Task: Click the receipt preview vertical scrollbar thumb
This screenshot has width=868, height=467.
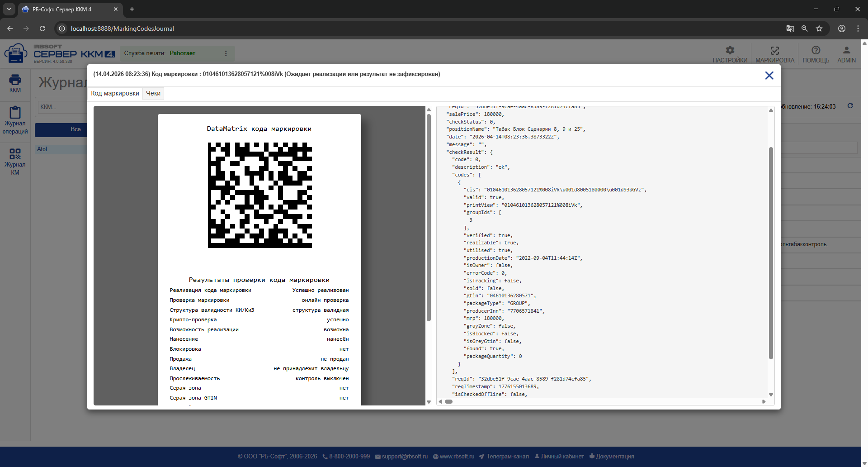Action: click(429, 217)
